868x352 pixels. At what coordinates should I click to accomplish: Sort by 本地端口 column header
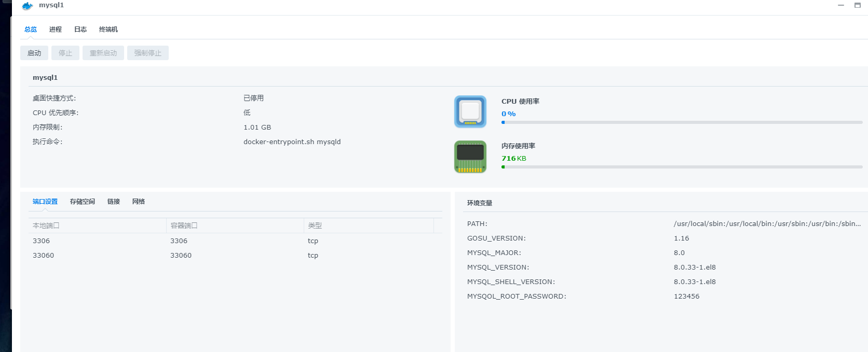coord(97,226)
